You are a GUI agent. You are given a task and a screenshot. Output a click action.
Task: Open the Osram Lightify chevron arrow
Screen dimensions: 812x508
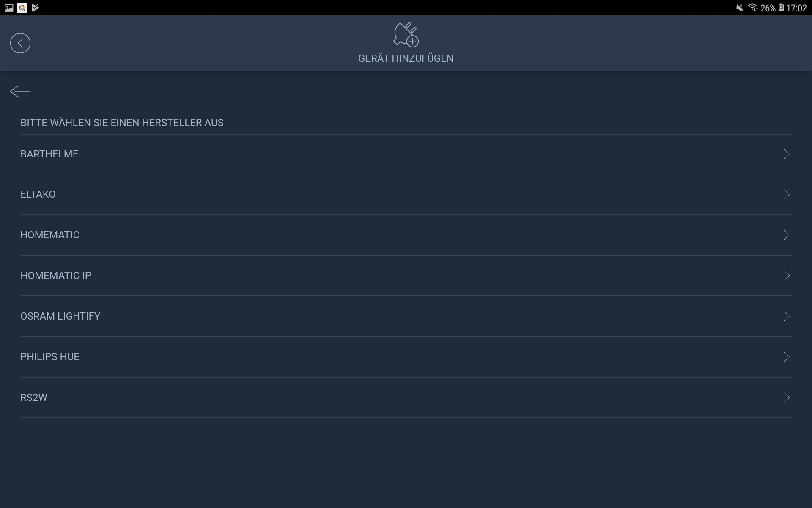coord(786,316)
